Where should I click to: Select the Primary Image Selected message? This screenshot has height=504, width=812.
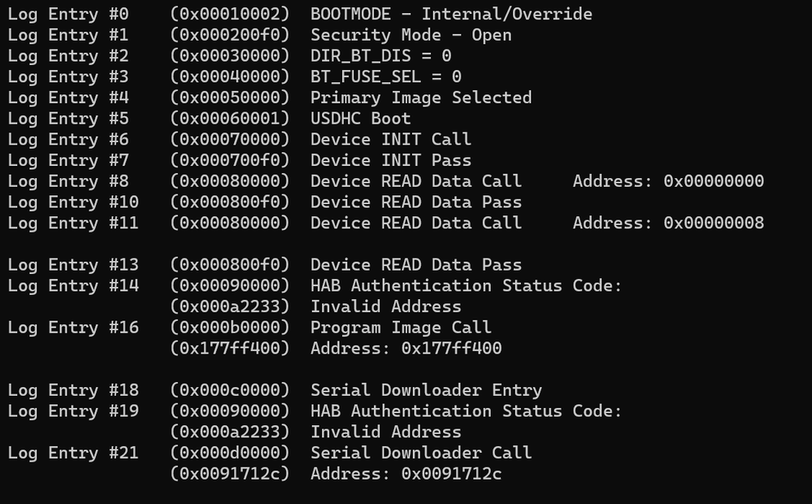point(420,98)
